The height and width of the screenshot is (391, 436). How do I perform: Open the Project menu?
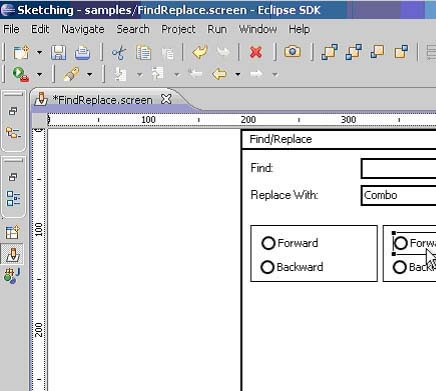pos(178,29)
